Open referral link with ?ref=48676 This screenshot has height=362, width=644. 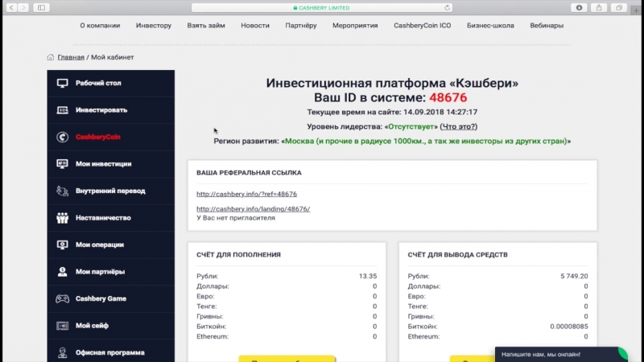coord(246,194)
